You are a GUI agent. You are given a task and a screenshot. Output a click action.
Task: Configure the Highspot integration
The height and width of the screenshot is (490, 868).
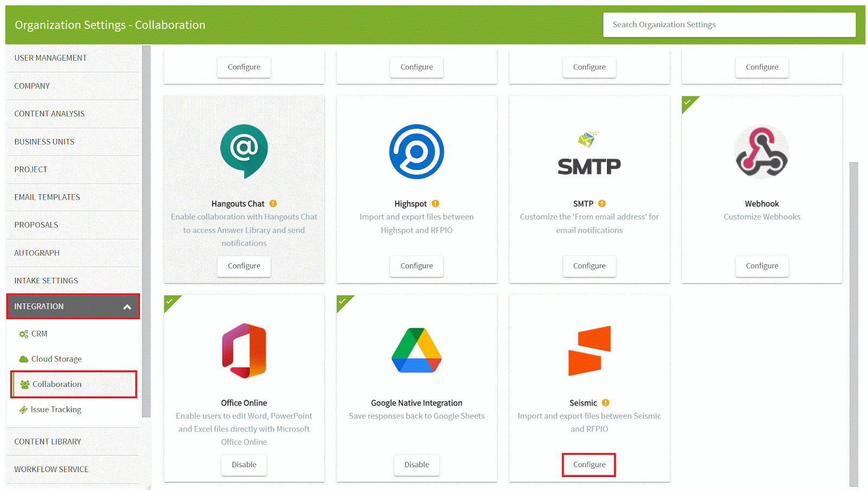tap(417, 266)
